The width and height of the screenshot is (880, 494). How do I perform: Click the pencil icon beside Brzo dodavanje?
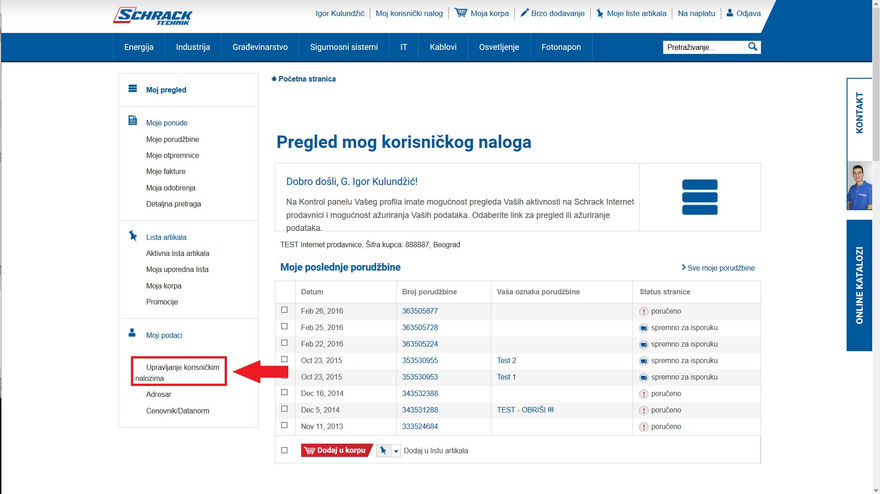524,12
